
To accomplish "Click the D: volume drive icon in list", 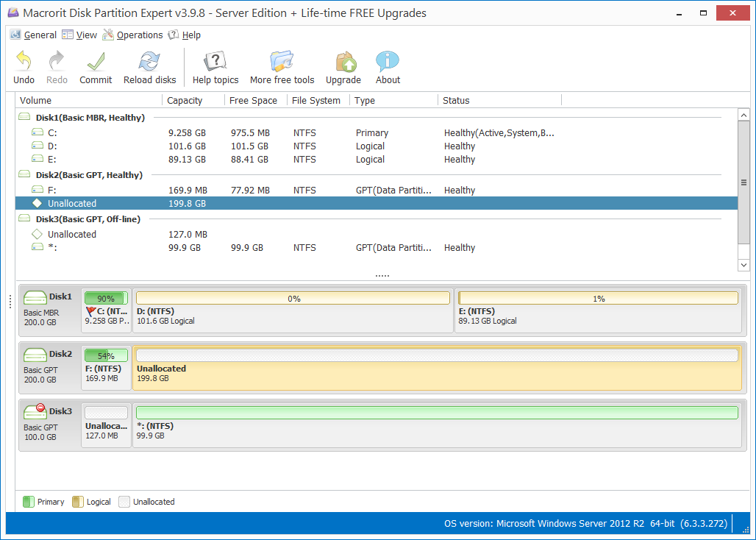I will [x=37, y=145].
